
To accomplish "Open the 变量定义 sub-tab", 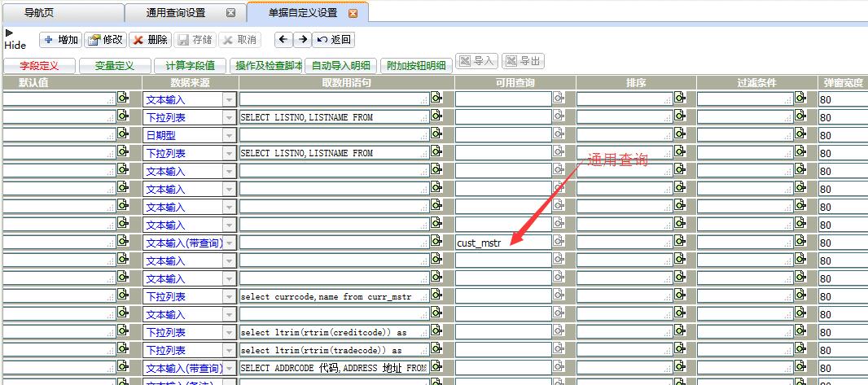I will 115,66.
